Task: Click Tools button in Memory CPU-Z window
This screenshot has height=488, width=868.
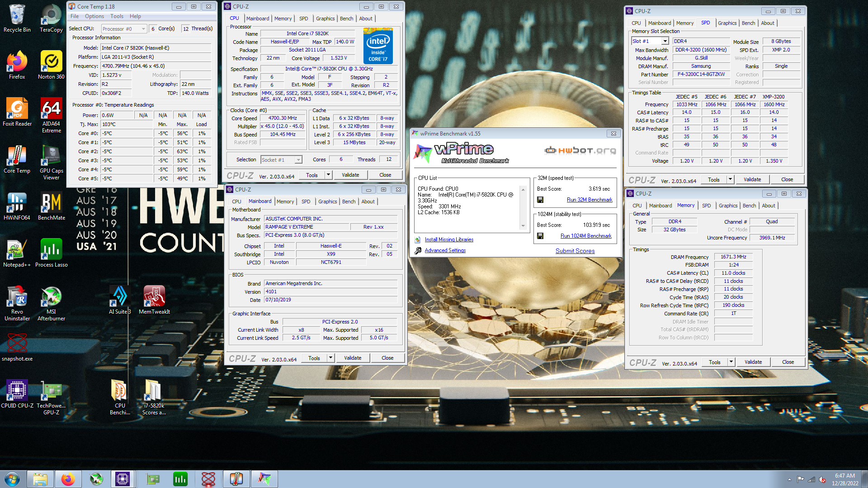Action: [715, 362]
